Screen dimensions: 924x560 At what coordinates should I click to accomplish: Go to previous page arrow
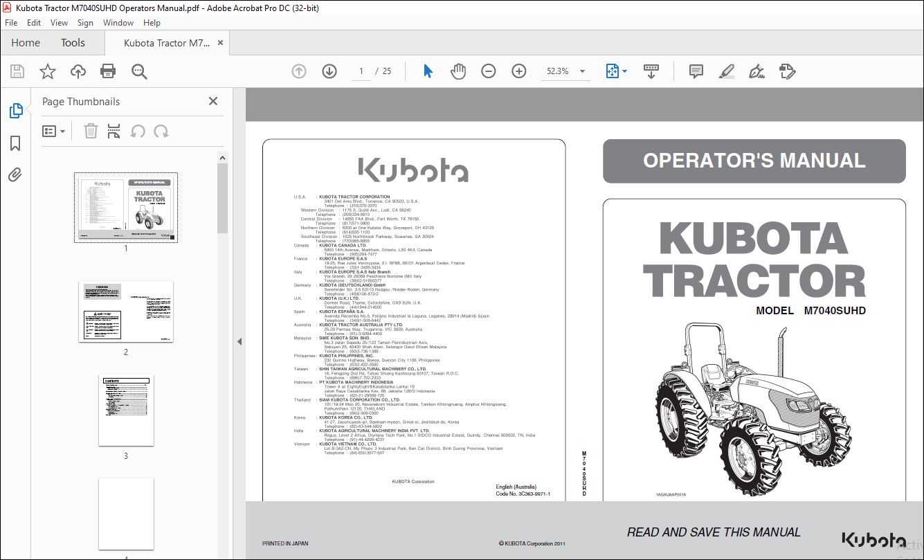pyautogui.click(x=299, y=71)
